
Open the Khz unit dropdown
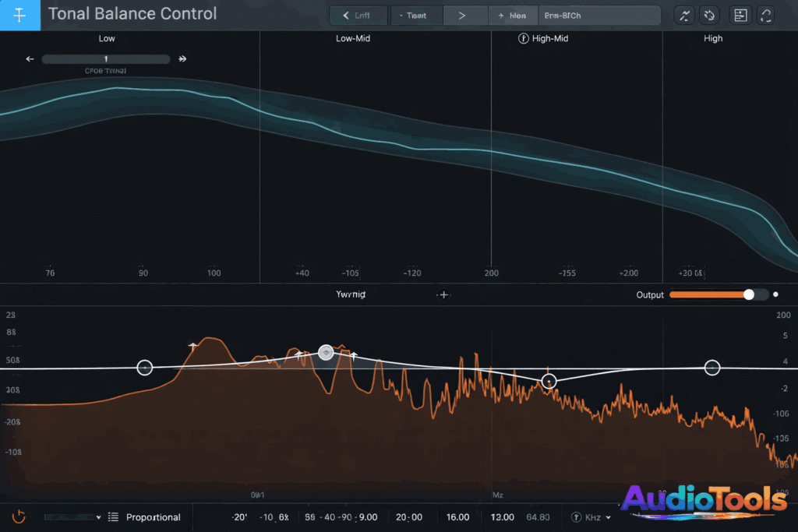[x=591, y=516]
